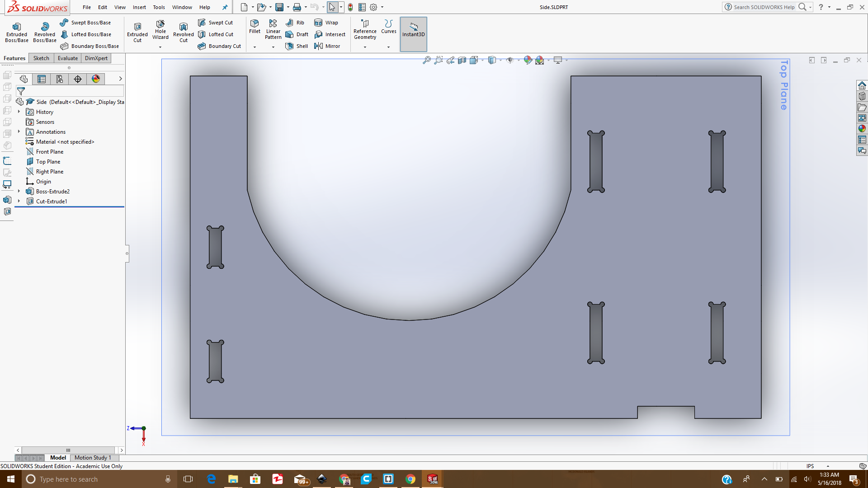The height and width of the screenshot is (488, 868).
Task: Switch to the Sketch tab
Action: (41, 58)
